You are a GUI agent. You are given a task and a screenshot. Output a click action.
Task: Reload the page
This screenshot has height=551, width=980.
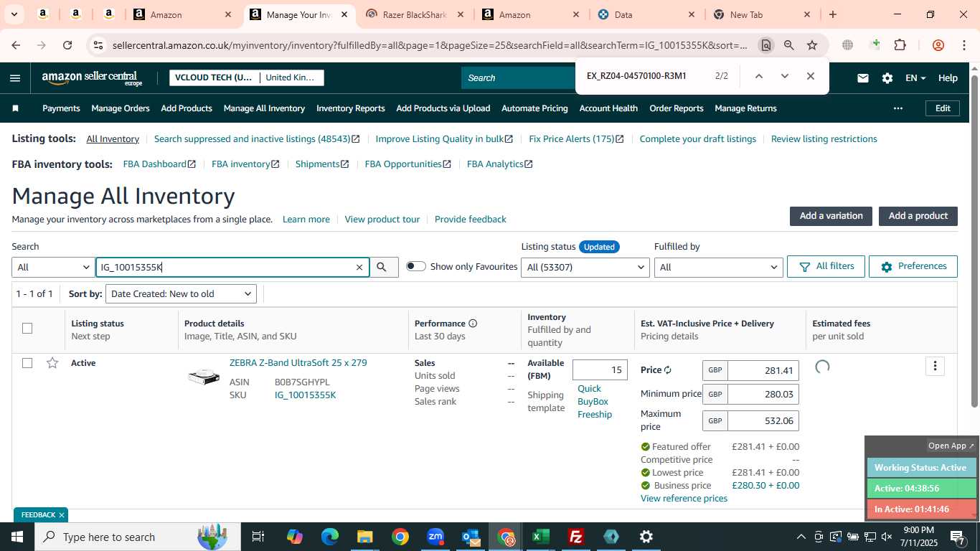[67, 45]
